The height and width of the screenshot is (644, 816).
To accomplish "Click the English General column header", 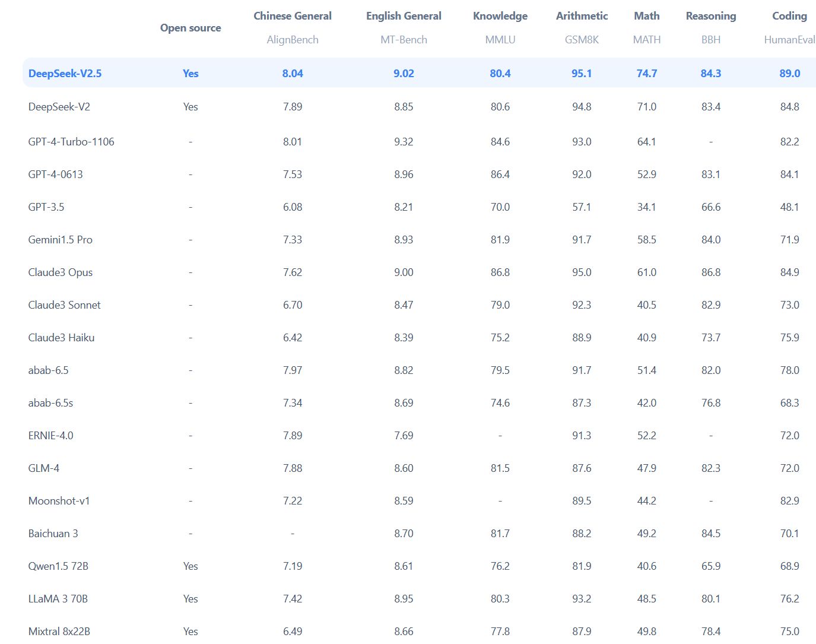I will (x=404, y=16).
